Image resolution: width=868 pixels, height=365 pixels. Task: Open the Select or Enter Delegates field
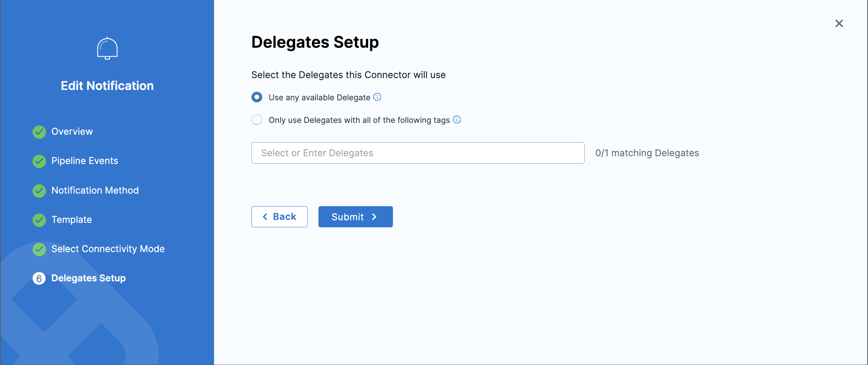(418, 153)
